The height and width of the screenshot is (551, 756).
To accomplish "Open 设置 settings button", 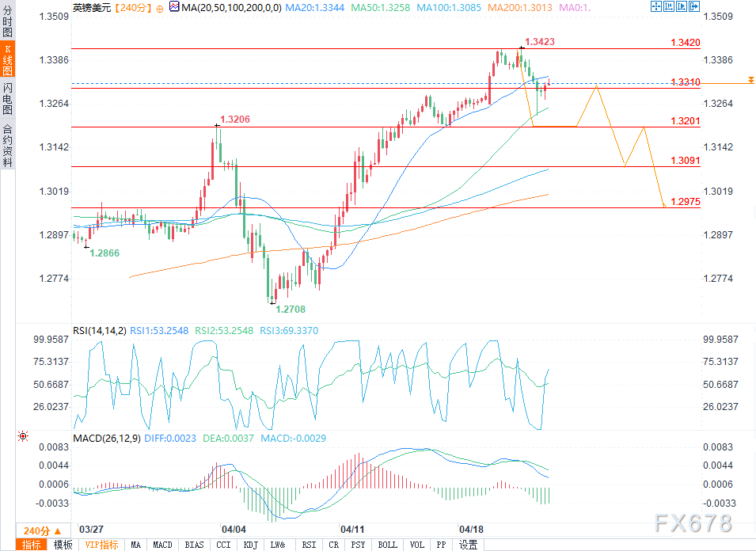I will (468, 545).
